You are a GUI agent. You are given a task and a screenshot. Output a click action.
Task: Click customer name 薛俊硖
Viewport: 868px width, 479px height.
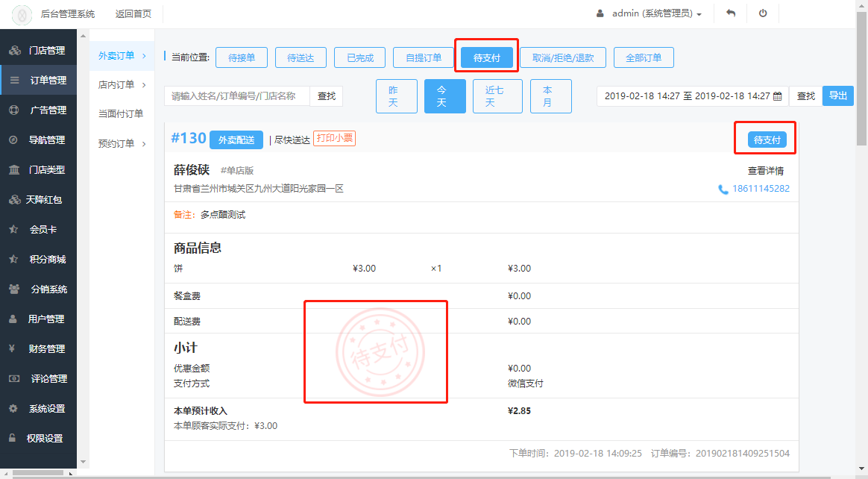192,170
